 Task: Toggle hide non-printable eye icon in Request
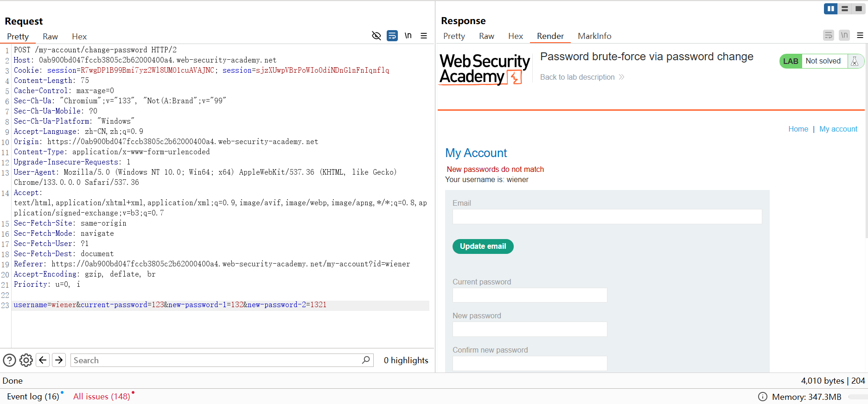376,36
